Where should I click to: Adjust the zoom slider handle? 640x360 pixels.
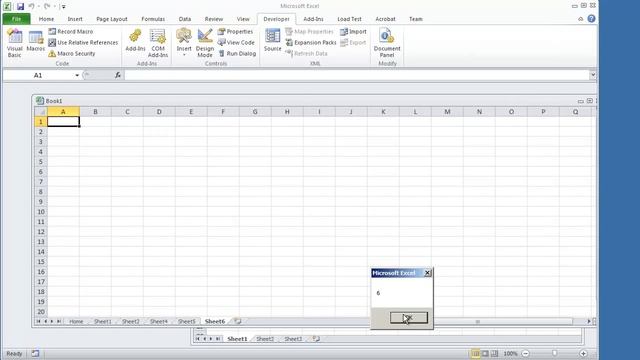click(554, 353)
